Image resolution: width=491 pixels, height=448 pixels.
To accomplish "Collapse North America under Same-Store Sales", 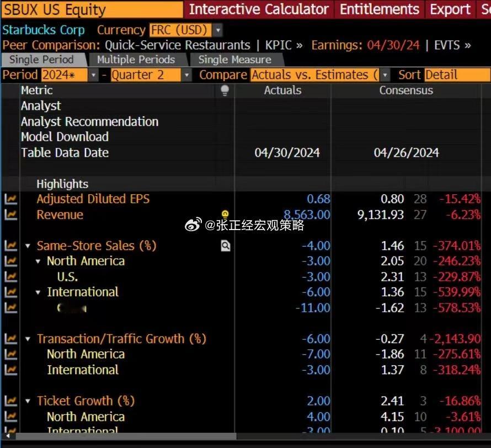I will 38,262.
